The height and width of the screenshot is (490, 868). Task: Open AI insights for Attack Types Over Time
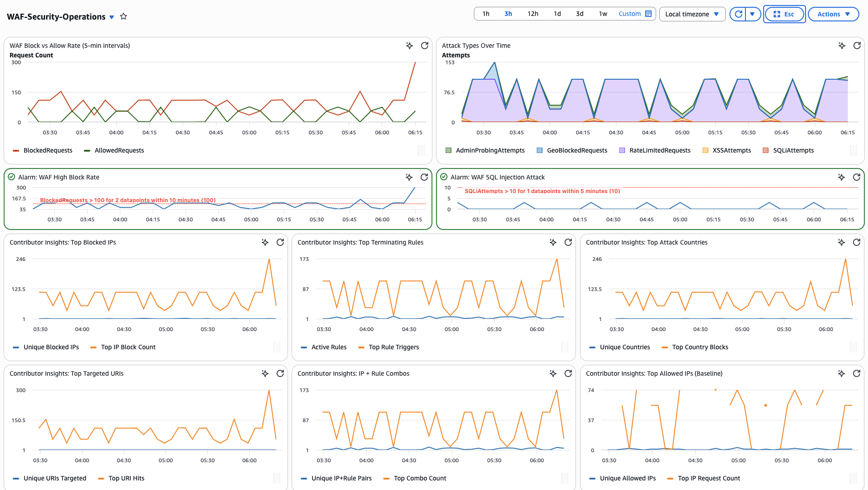click(842, 46)
